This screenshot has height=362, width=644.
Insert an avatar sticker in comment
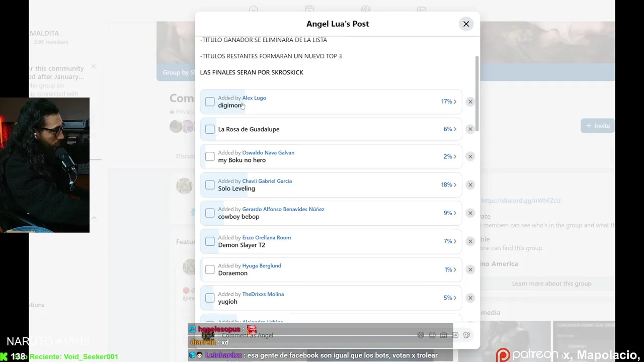(421, 335)
